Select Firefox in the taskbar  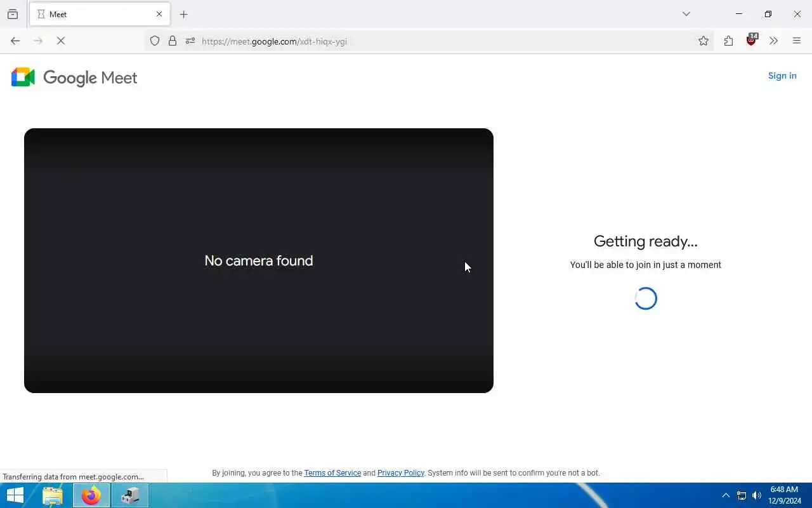tap(91, 495)
